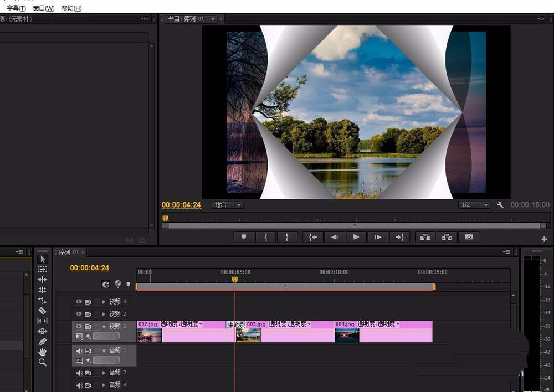Play the sequence in program monitor
The height and width of the screenshot is (392, 554).
click(x=356, y=237)
